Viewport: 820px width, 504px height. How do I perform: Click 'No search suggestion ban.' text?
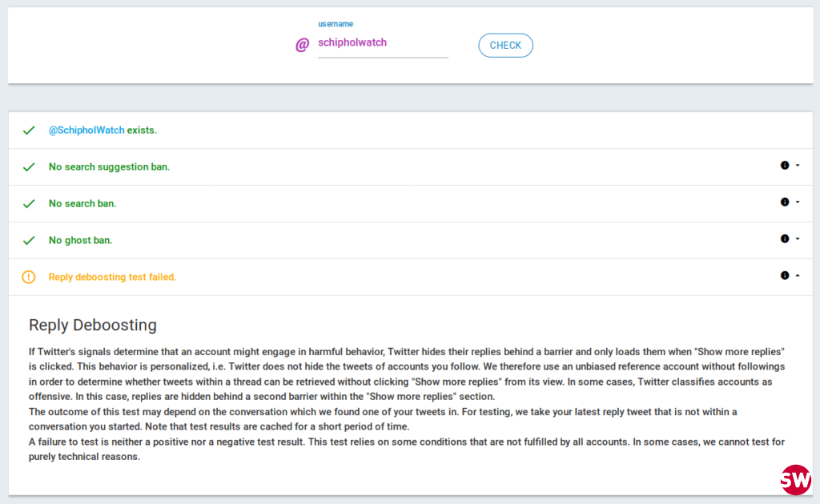click(109, 167)
